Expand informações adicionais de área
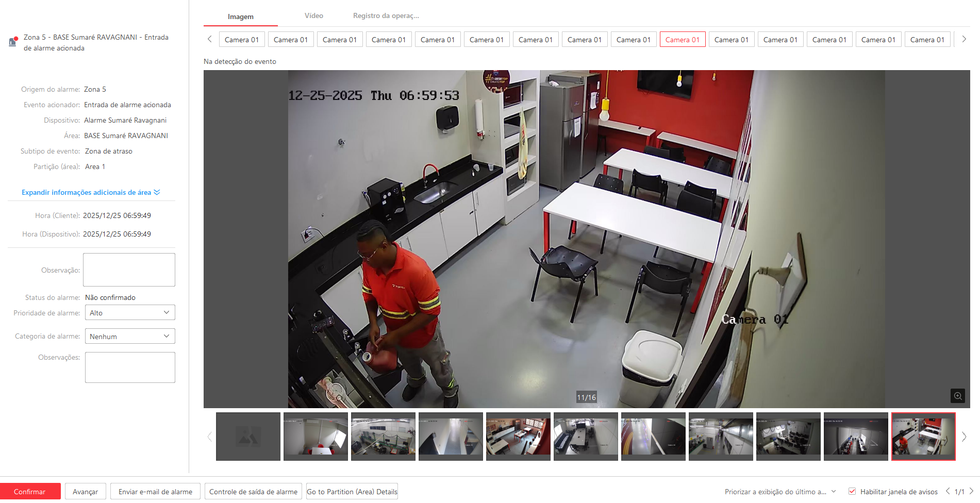980x503 pixels. (x=91, y=192)
